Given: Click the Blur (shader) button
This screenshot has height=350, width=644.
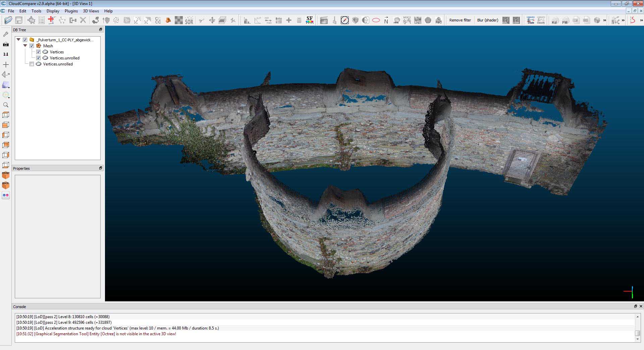Looking at the screenshot, I should (488, 20).
